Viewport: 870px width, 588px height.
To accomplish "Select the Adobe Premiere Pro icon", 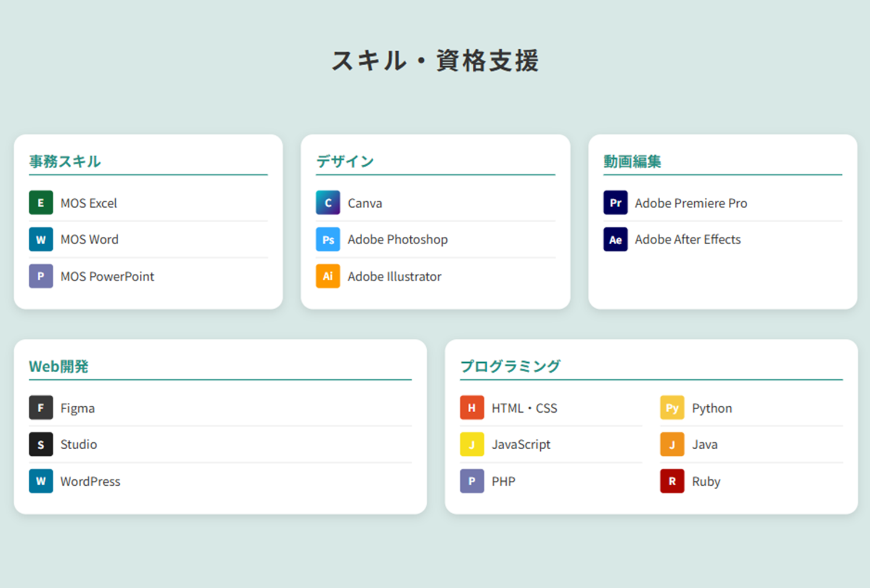I will tap(615, 202).
